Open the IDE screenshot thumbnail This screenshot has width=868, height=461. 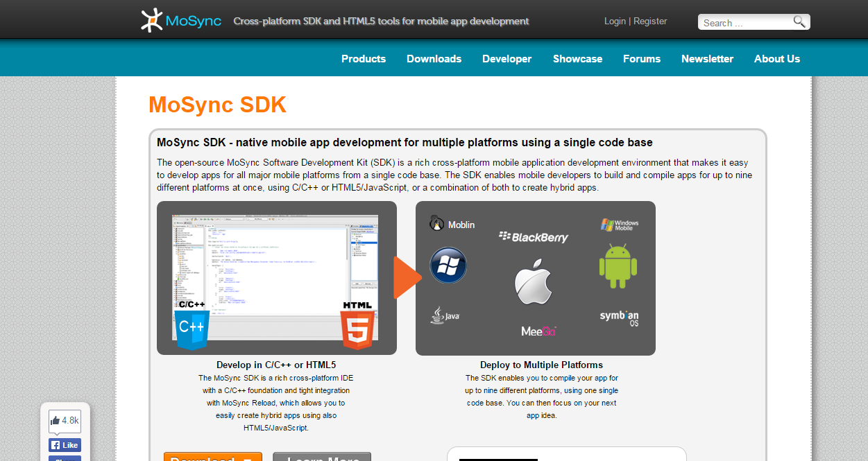(275, 277)
